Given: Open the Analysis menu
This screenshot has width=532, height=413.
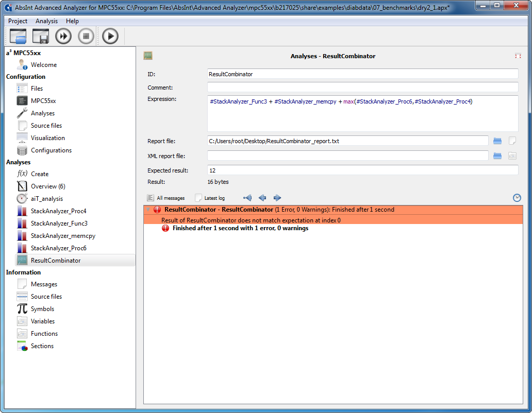Looking at the screenshot, I should coord(46,21).
